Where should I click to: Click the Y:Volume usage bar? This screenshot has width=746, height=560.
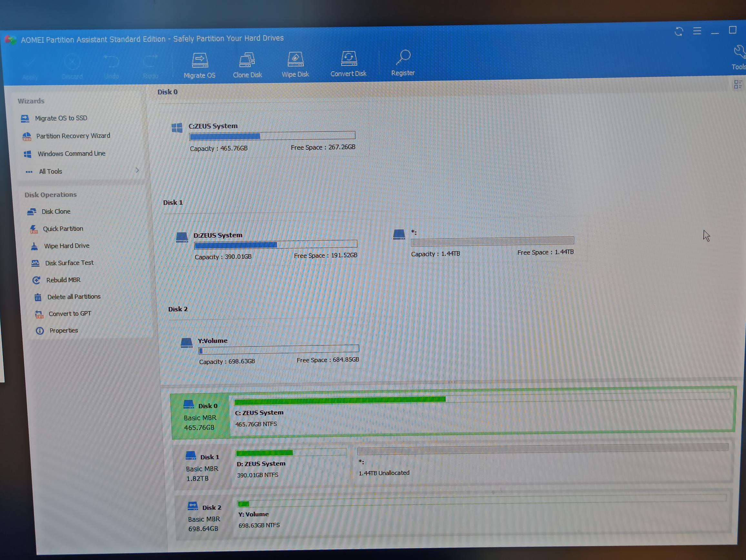(278, 349)
